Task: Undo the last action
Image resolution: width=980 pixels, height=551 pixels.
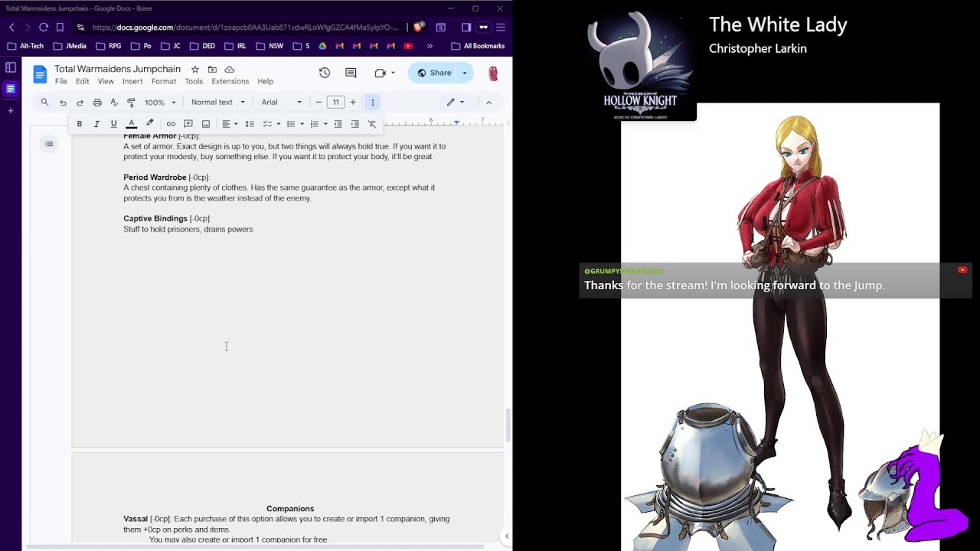Action: [63, 103]
